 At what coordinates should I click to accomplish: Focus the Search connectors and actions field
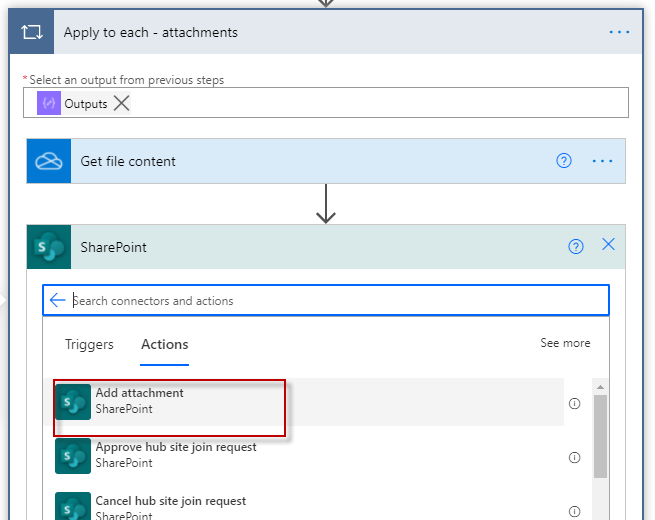click(330, 300)
